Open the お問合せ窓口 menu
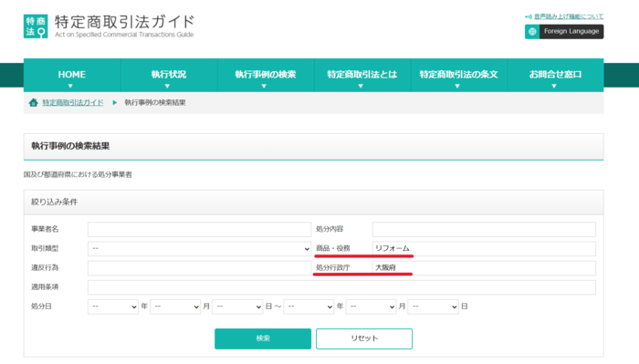Image resolution: width=639 pixels, height=364 pixels. tap(555, 76)
